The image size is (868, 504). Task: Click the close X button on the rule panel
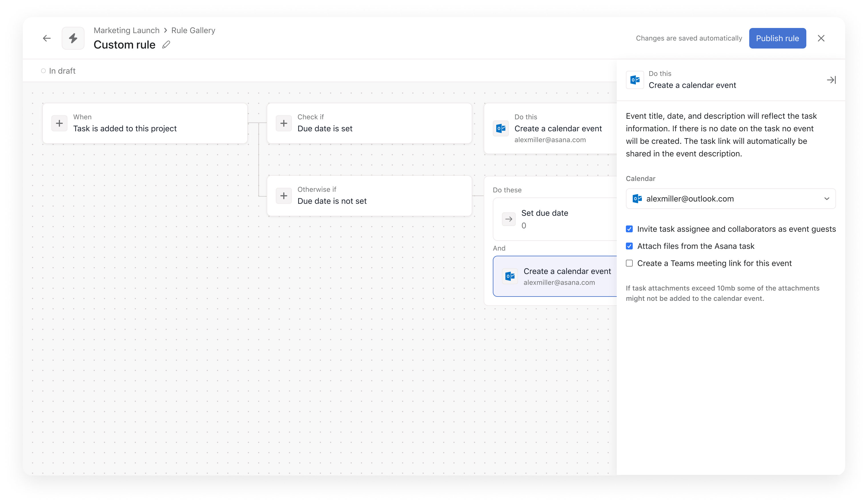click(821, 38)
